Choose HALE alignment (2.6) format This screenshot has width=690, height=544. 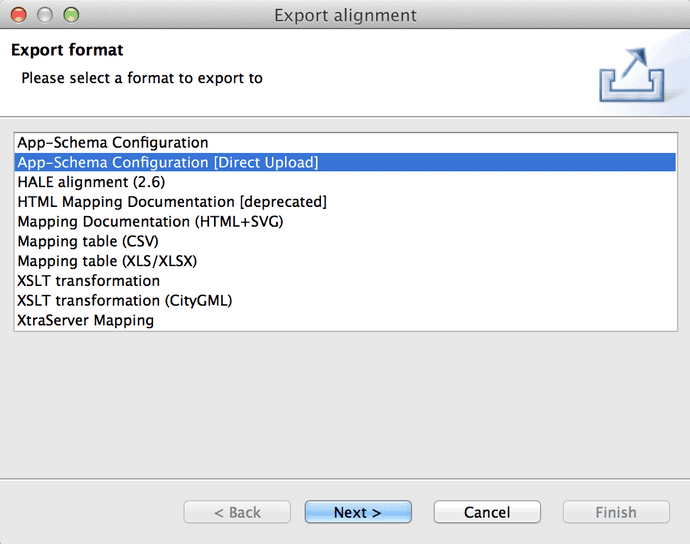click(x=345, y=182)
